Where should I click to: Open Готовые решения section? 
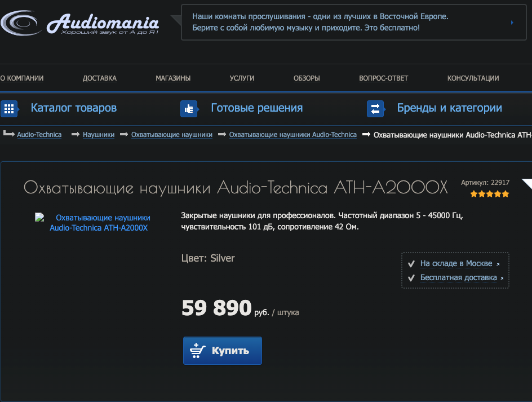tap(257, 108)
